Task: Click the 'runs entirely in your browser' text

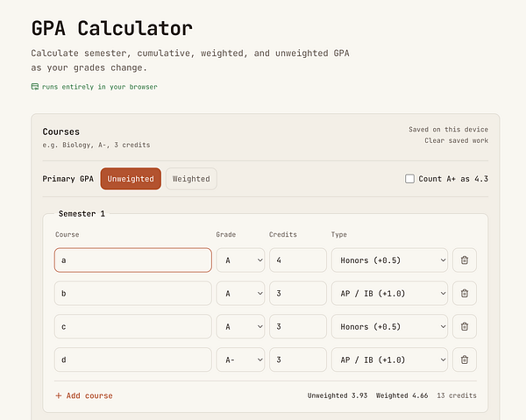Action: [100, 87]
